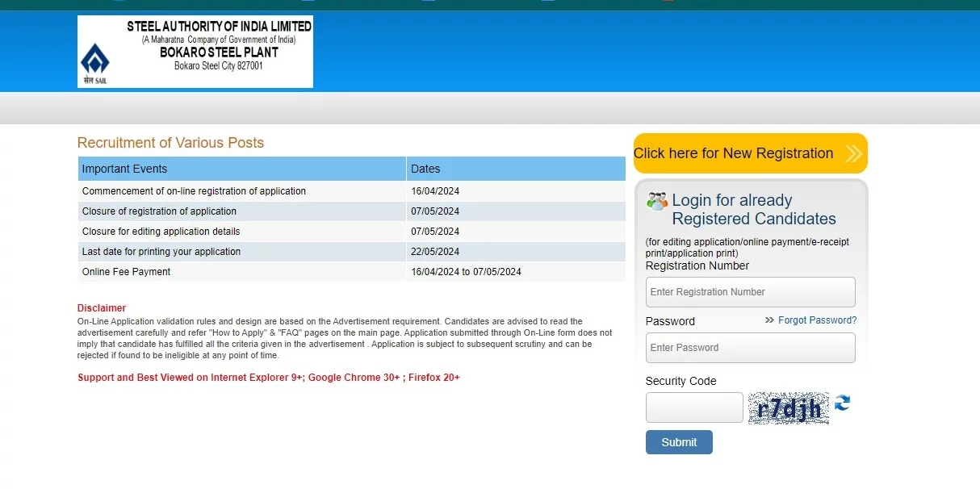The image size is (980, 489).
Task: Click the double chevron on the New Registration button
Action: tap(853, 153)
